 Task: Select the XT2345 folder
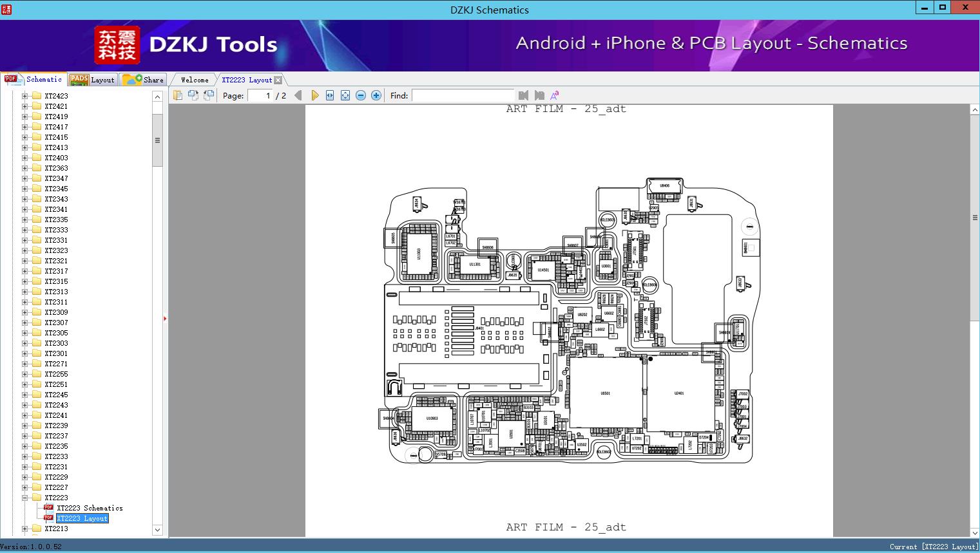(x=56, y=189)
